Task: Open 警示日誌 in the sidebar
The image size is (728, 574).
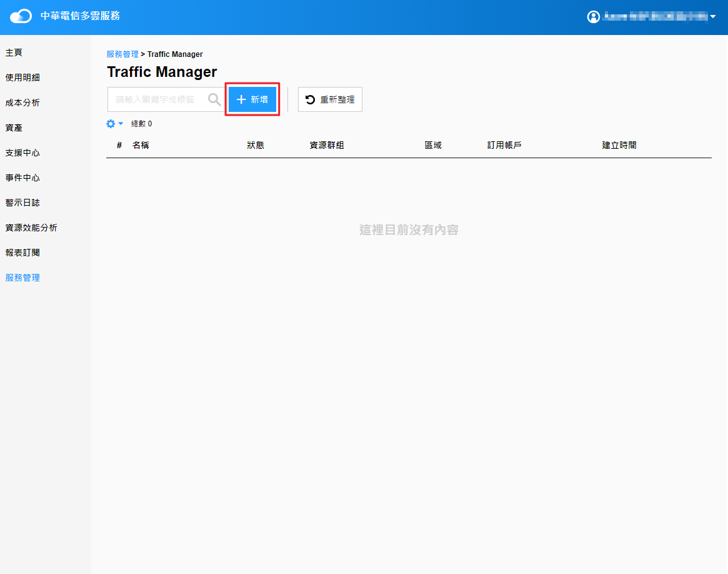Action: [x=22, y=203]
